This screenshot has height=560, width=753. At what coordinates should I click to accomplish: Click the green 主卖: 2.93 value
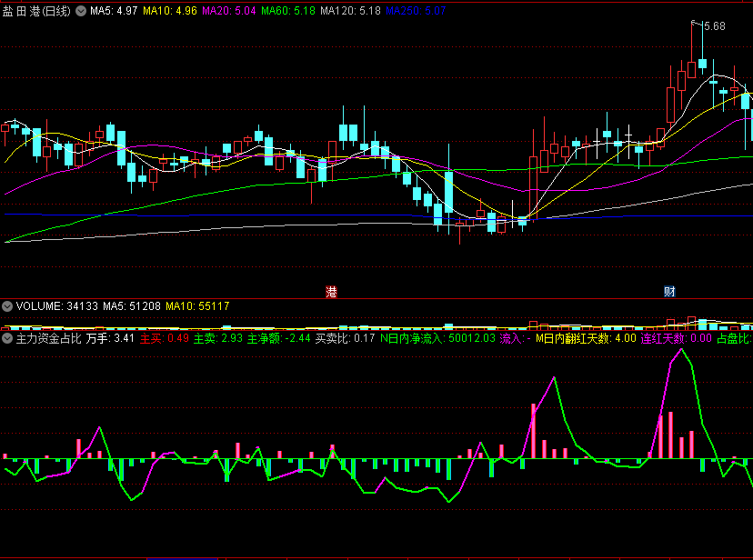tap(218, 338)
